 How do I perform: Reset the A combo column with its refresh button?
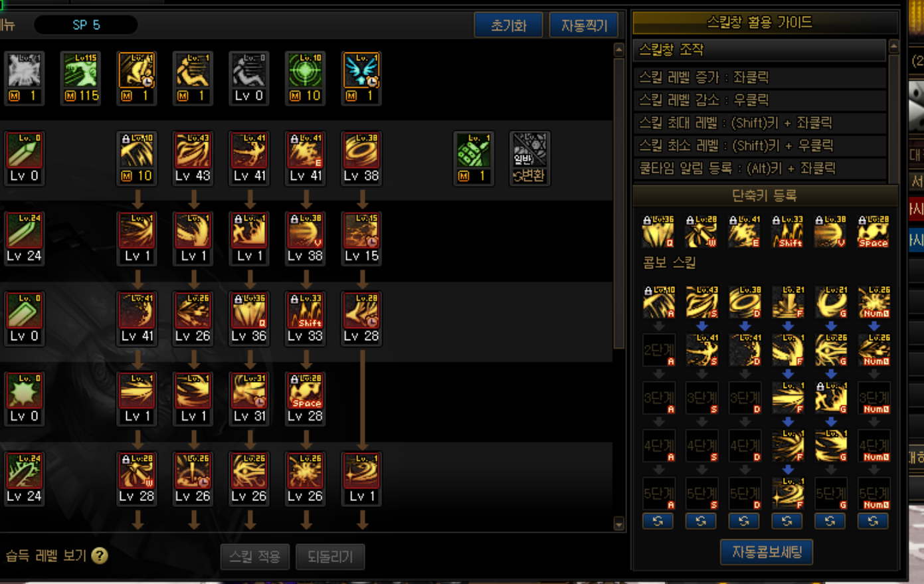(658, 521)
